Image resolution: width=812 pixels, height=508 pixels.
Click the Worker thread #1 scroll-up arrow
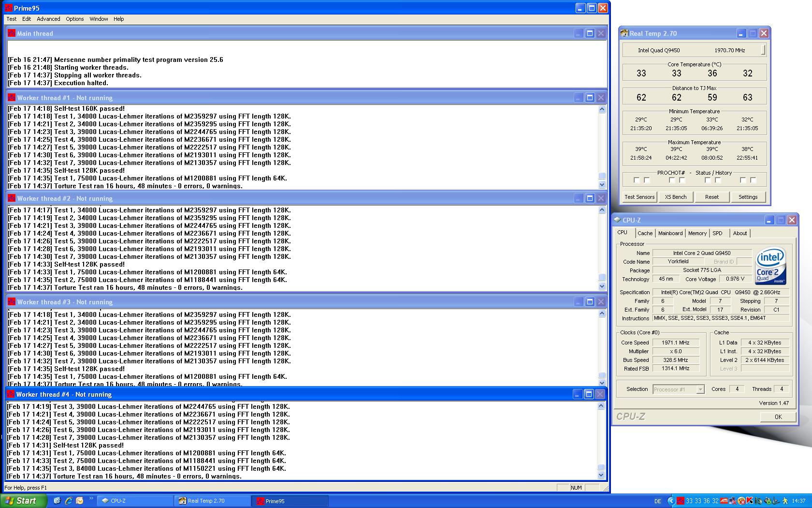[x=602, y=109]
